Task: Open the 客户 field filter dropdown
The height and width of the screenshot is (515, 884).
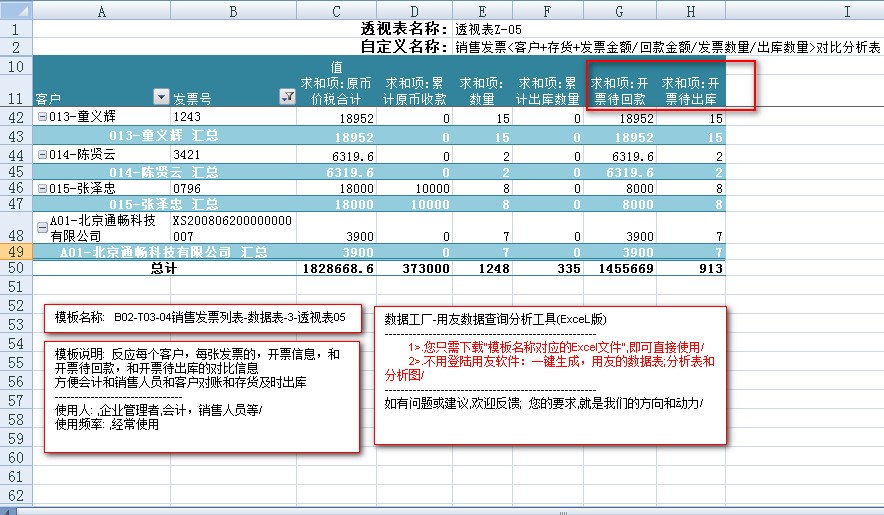Action: (x=160, y=97)
